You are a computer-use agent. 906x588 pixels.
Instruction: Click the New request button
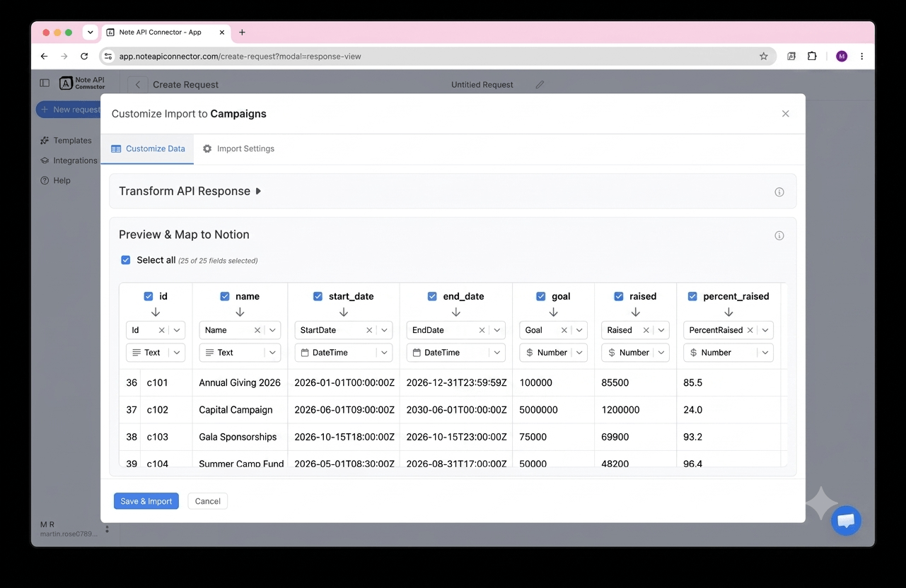click(69, 110)
